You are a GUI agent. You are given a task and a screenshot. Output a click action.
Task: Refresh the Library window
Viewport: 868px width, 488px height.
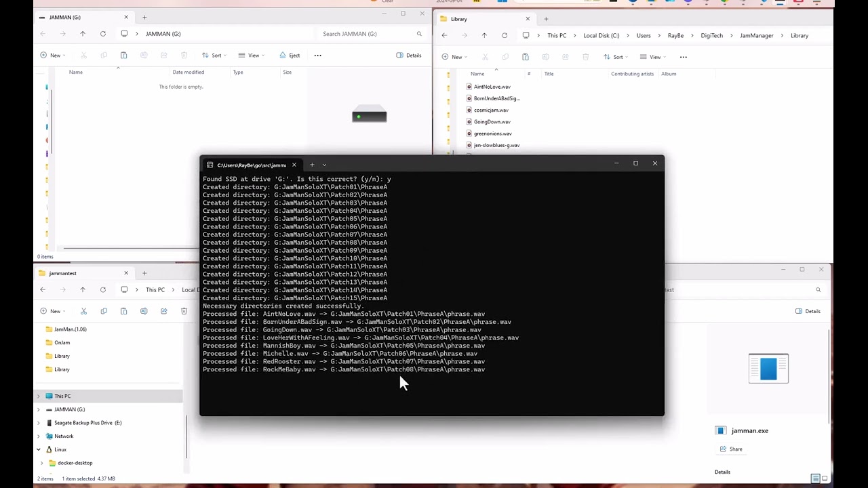[505, 35]
